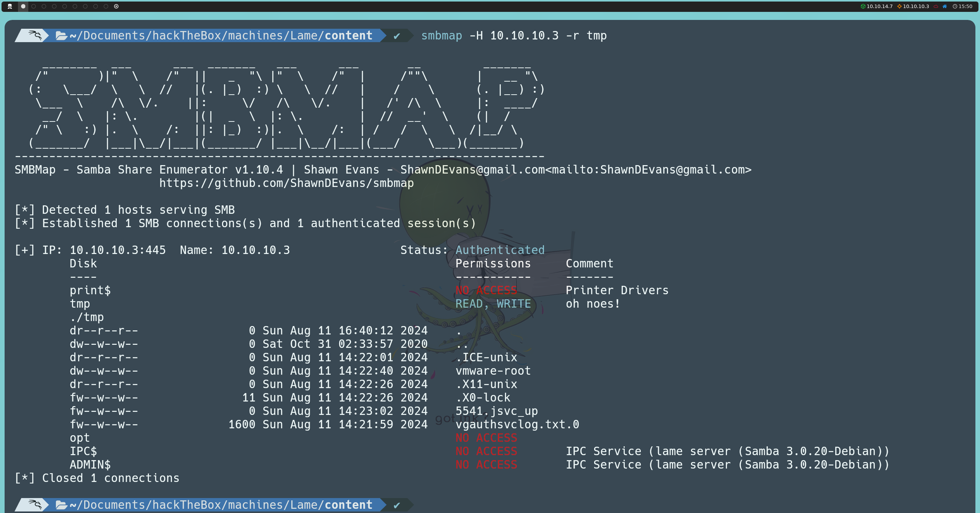Click the orange target crosshair icon
Screen dimensions: 980x513
[x=899, y=6]
